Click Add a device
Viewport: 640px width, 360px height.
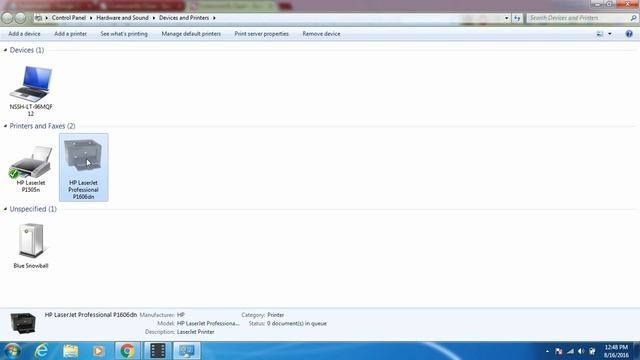click(x=24, y=34)
